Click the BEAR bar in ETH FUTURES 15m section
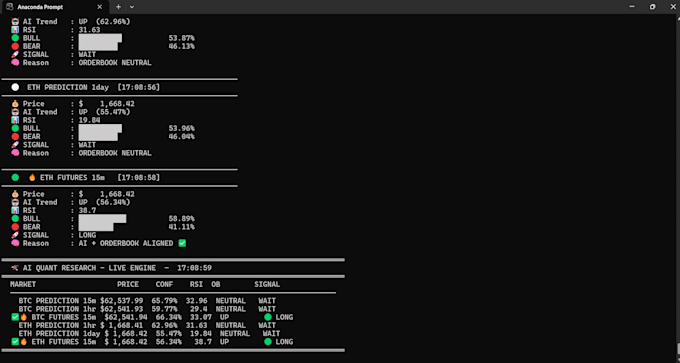Viewport: 680px width, 363px height. pyautogui.click(x=96, y=227)
